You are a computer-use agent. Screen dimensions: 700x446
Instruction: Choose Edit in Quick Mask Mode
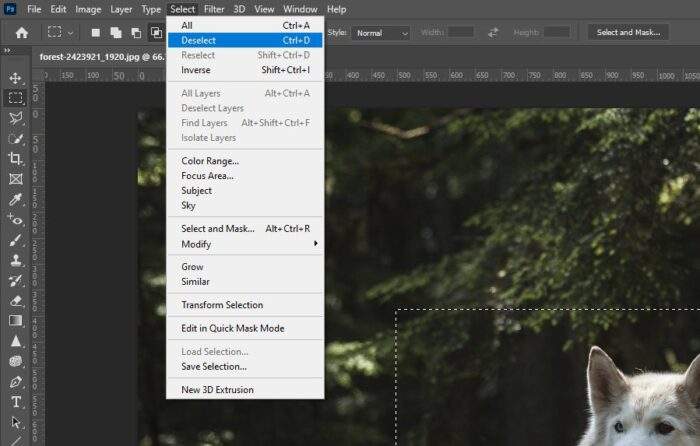tap(245, 328)
